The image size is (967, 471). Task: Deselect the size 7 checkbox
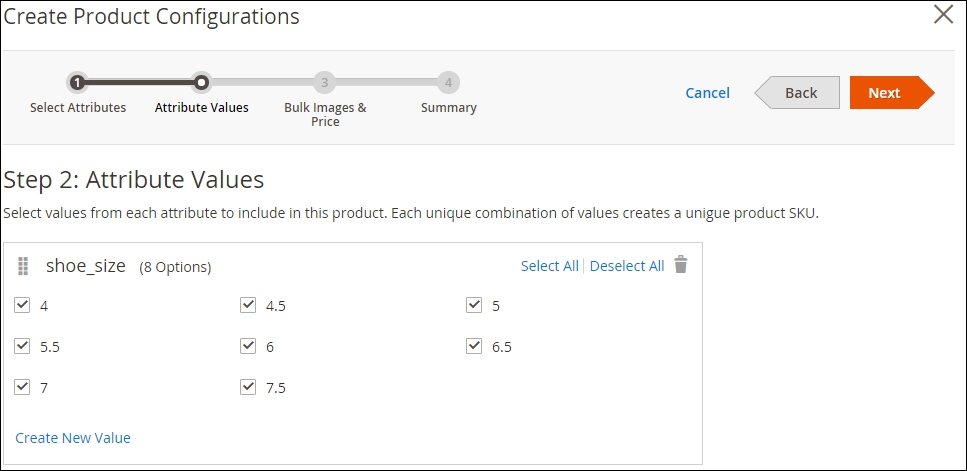(x=22, y=387)
